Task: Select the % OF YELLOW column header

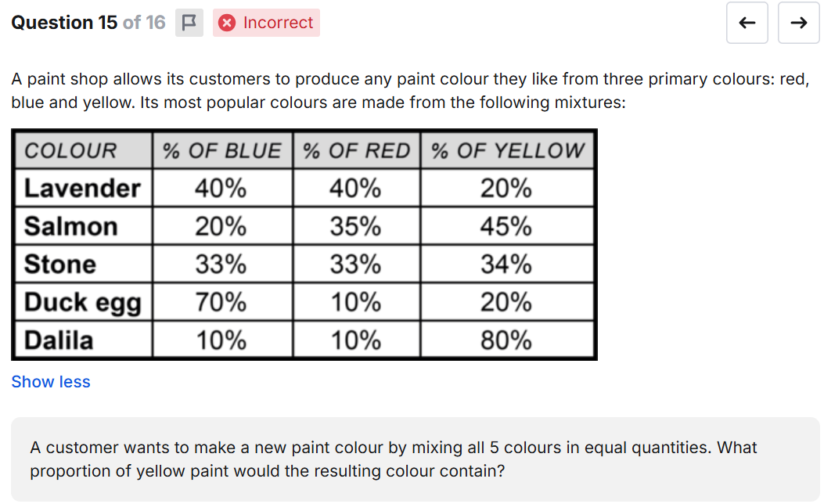Action: click(x=507, y=151)
